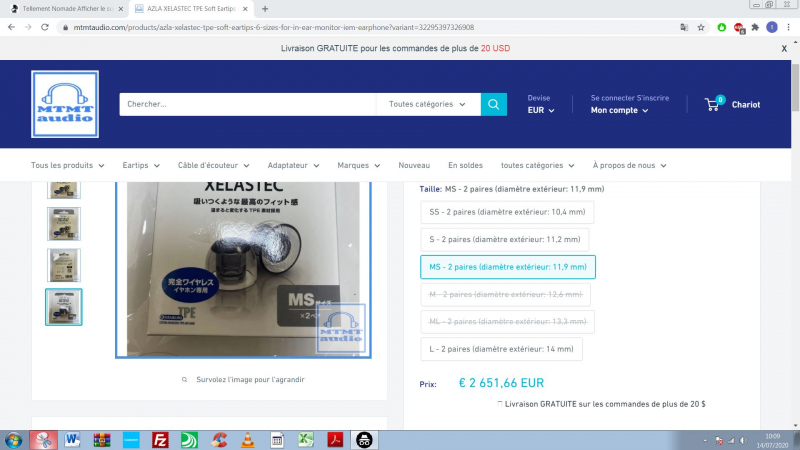Image resolution: width=800 pixels, height=450 pixels.
Task: Click into the Chercher search field
Action: (248, 104)
